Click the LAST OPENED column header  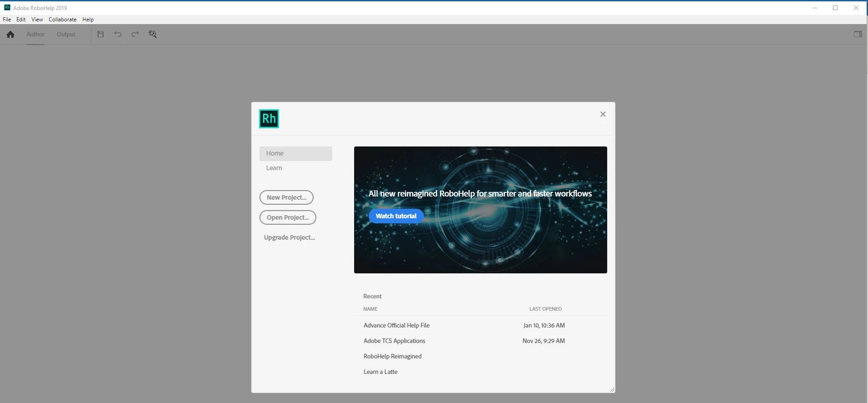tap(545, 309)
